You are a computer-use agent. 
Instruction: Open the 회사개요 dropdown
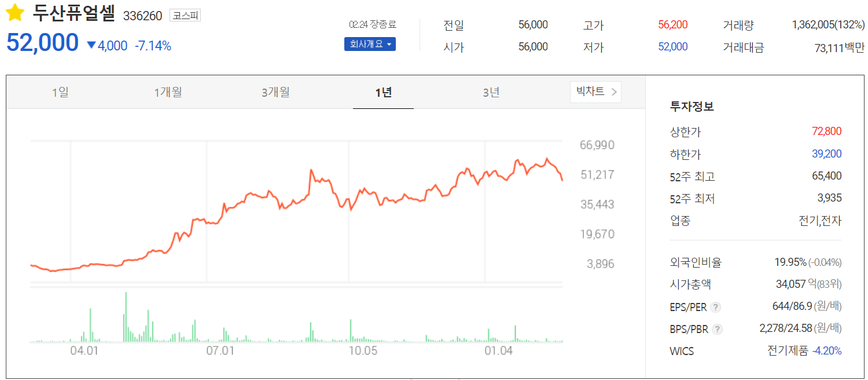coord(370,43)
